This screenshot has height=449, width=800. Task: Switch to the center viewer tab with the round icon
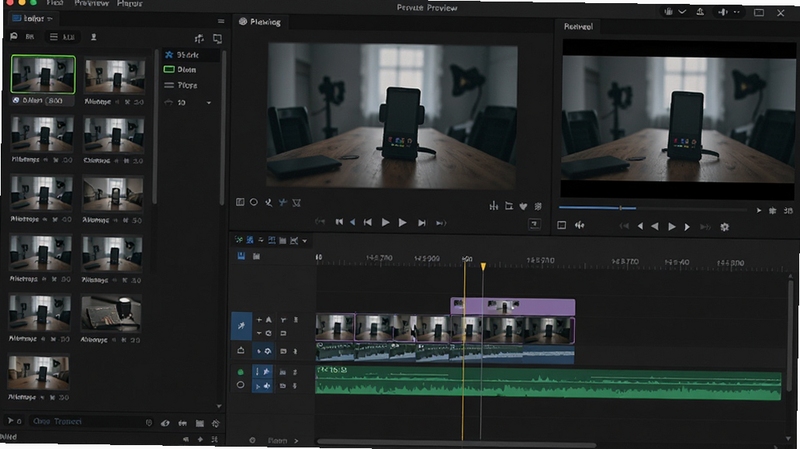(x=260, y=22)
